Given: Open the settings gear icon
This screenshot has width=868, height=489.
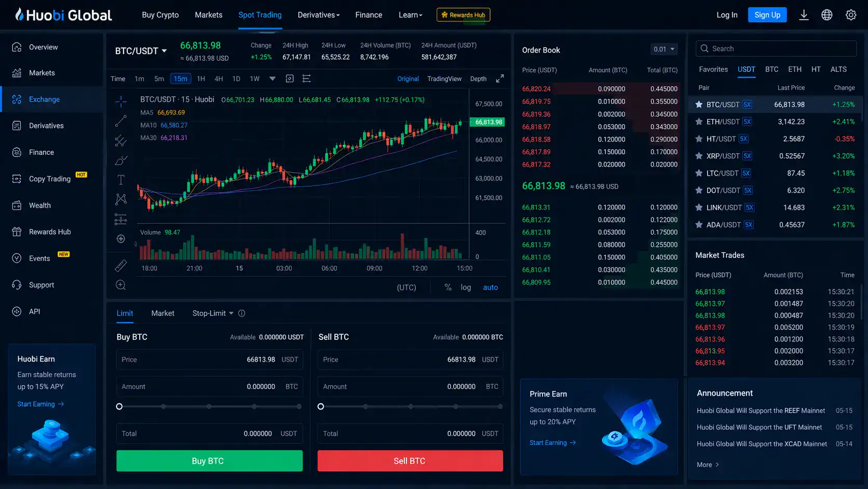Looking at the screenshot, I should pyautogui.click(x=851, y=15).
